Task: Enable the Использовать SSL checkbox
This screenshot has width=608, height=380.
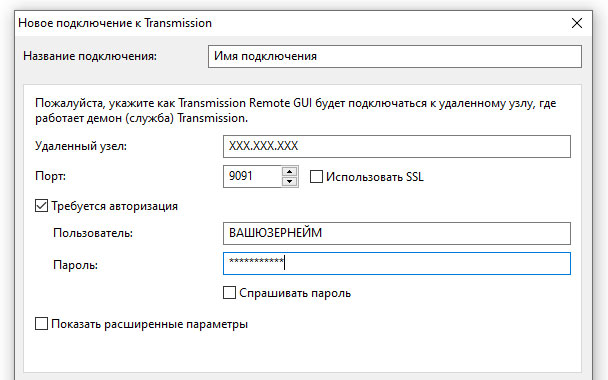Action: (316, 177)
